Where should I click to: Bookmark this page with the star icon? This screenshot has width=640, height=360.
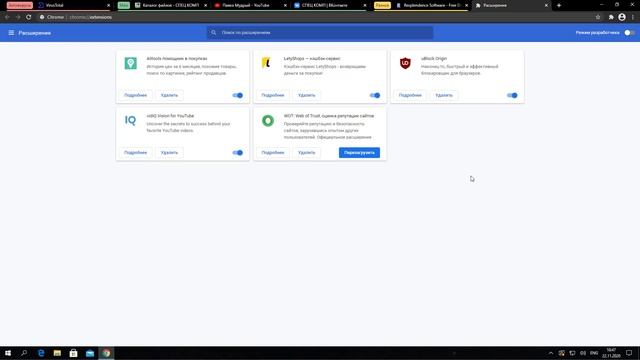click(598, 17)
